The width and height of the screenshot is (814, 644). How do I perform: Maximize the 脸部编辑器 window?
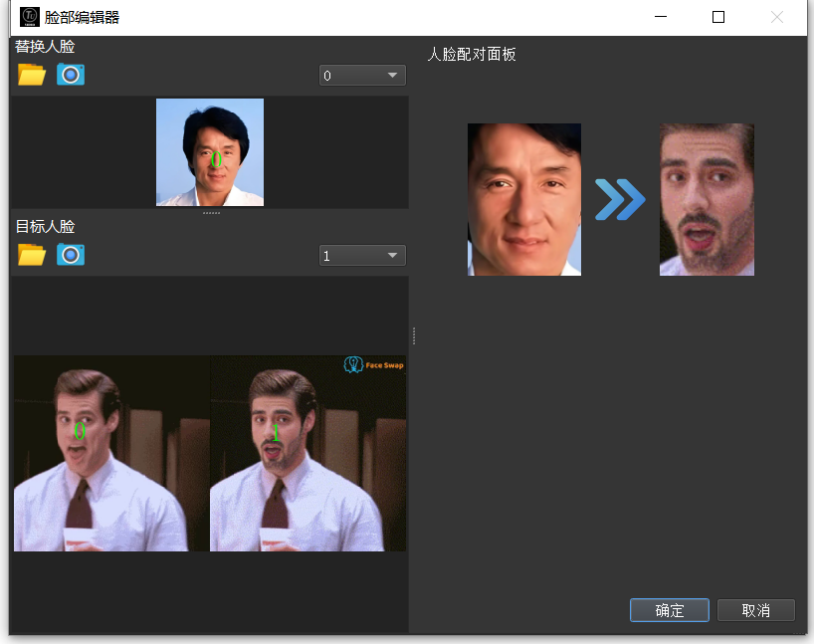point(718,17)
